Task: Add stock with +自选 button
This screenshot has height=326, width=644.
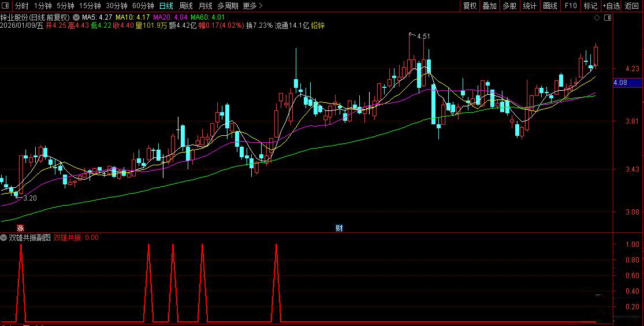Action: click(612, 6)
